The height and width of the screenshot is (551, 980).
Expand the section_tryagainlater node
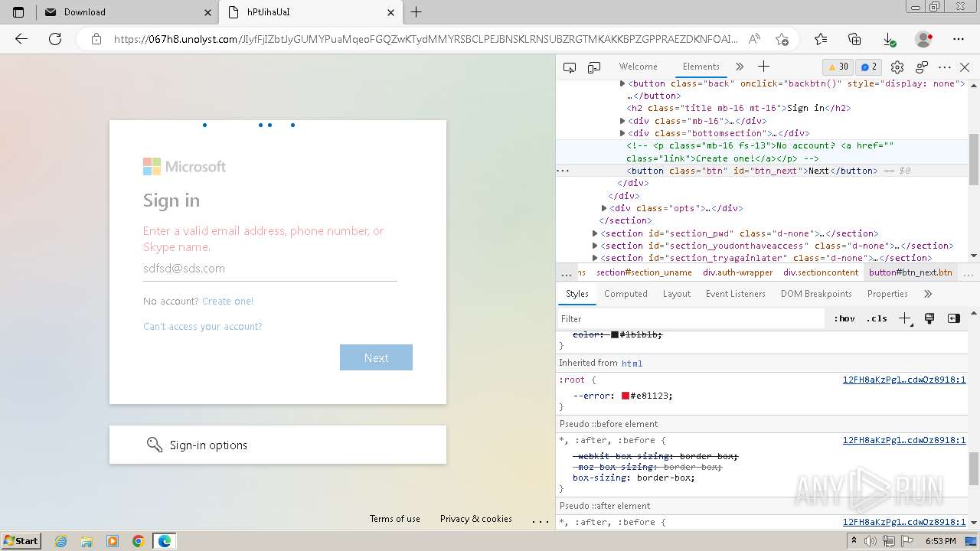595,258
